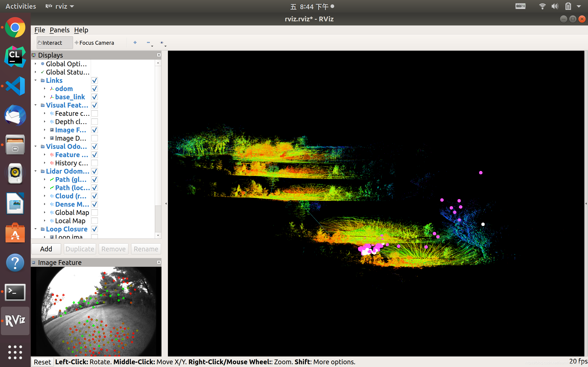Click the Displays panel scrollbar down arrow

(158, 235)
